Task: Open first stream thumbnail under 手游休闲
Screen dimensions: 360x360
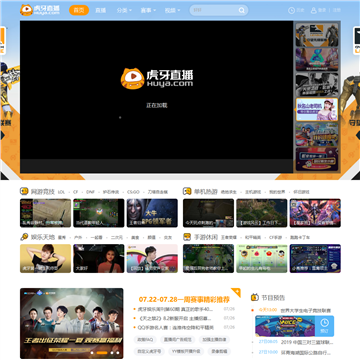Action: (x=208, y=258)
